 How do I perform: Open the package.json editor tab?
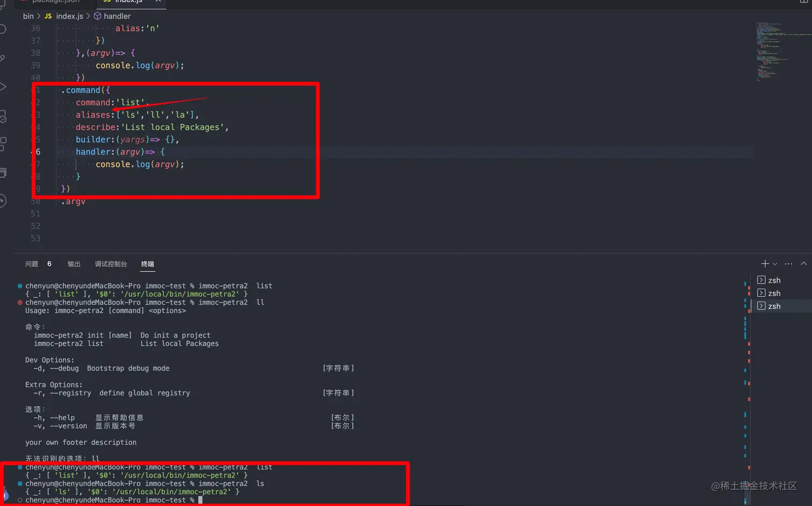point(55,2)
